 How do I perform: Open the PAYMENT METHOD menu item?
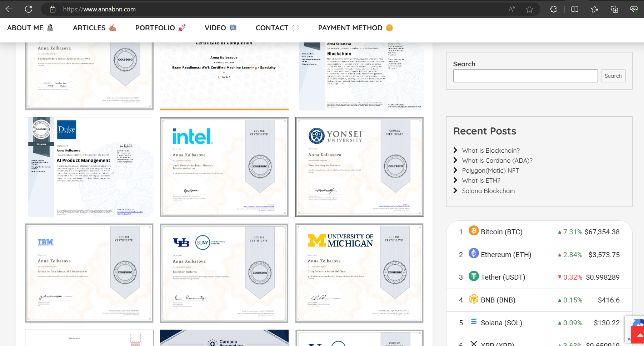coord(355,28)
